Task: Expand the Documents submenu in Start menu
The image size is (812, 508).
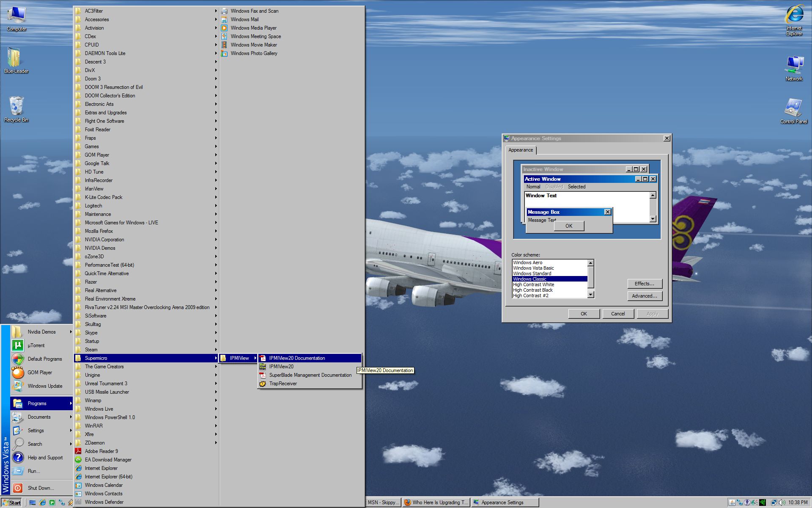Action: [39, 417]
